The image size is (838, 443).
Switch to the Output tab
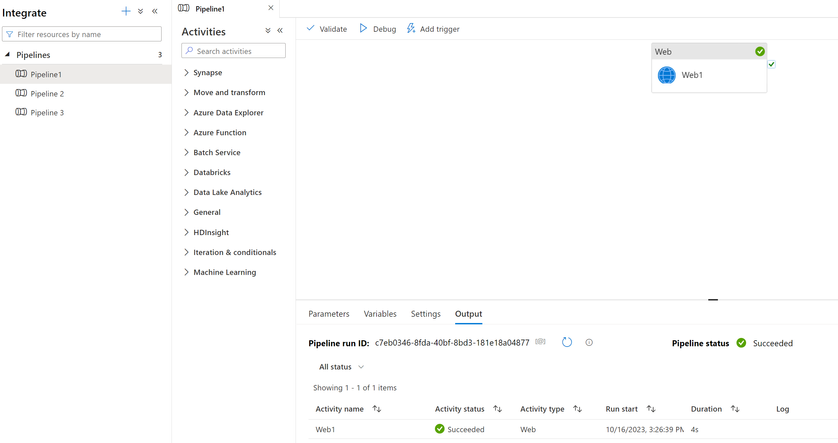[468, 314]
